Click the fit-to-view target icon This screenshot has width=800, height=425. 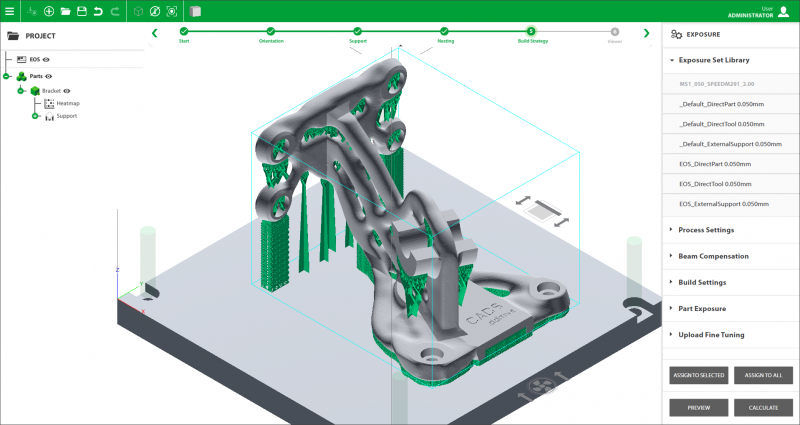click(x=172, y=12)
